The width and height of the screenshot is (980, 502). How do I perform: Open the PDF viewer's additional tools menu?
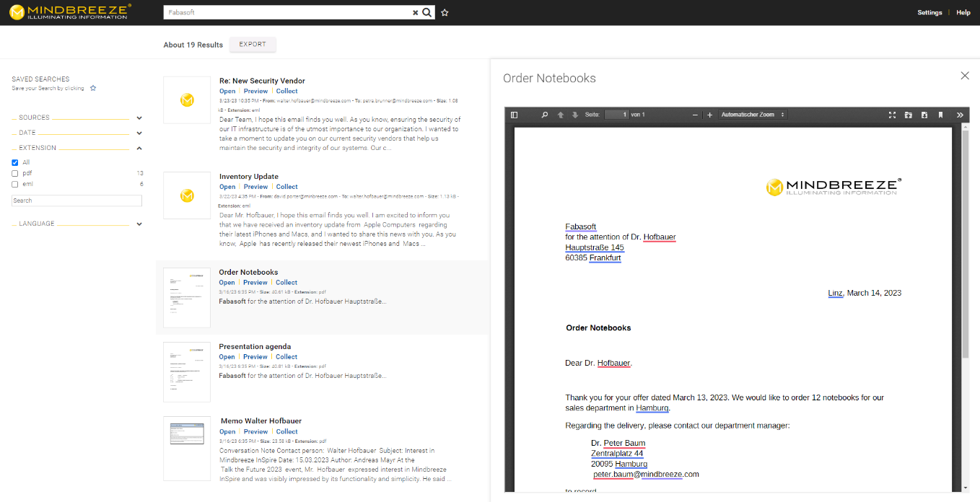point(960,115)
